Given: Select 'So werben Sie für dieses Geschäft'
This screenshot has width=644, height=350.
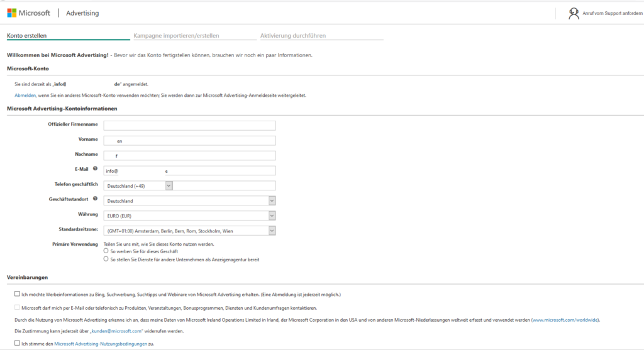Looking at the screenshot, I should (x=106, y=251).
